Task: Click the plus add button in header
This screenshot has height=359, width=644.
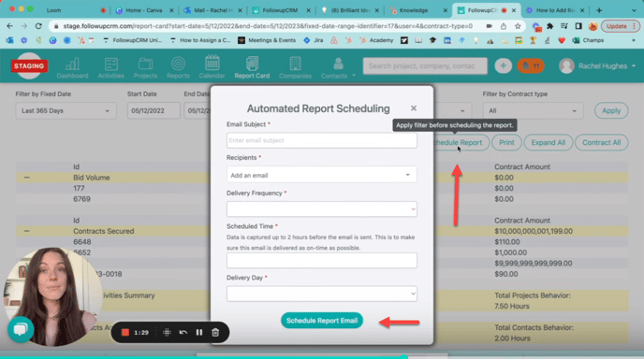Action: tap(503, 65)
